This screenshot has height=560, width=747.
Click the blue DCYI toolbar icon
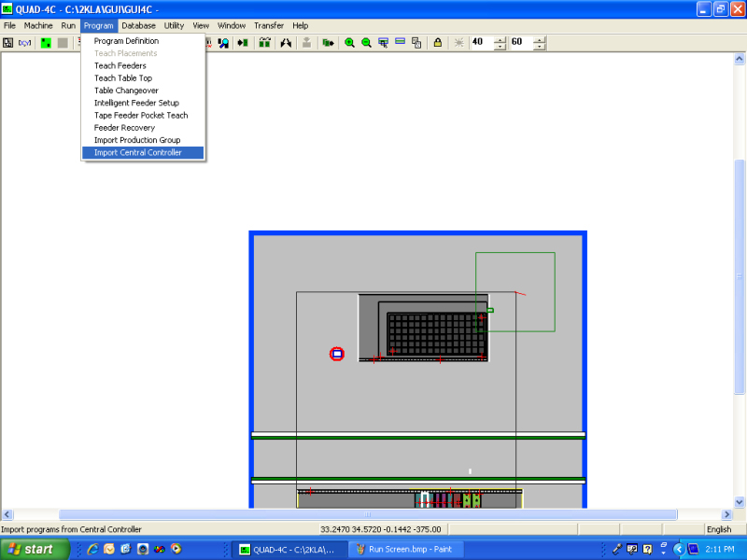pos(25,43)
